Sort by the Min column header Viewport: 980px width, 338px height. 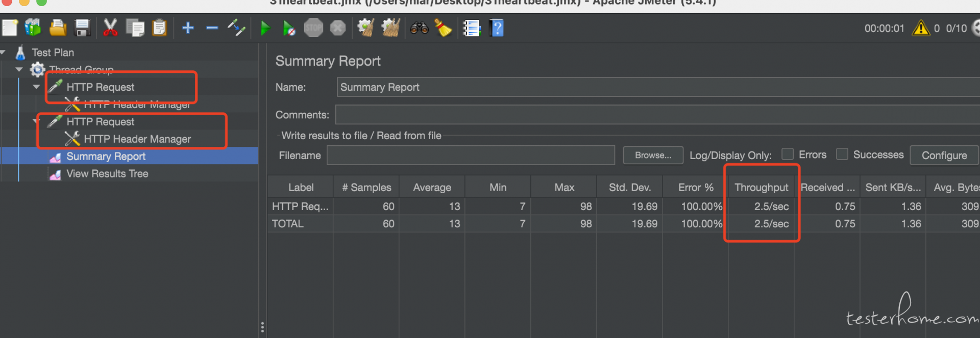coord(498,188)
